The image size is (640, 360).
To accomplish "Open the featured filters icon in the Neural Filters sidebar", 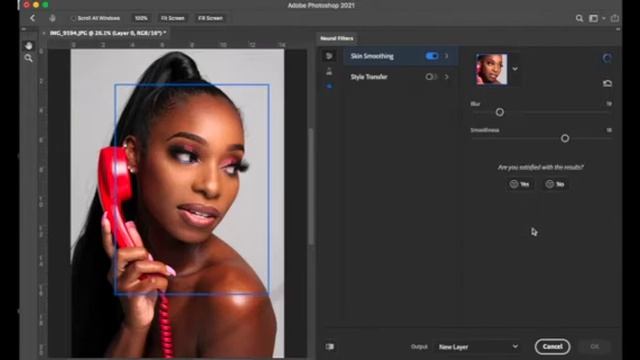I will coord(329,56).
